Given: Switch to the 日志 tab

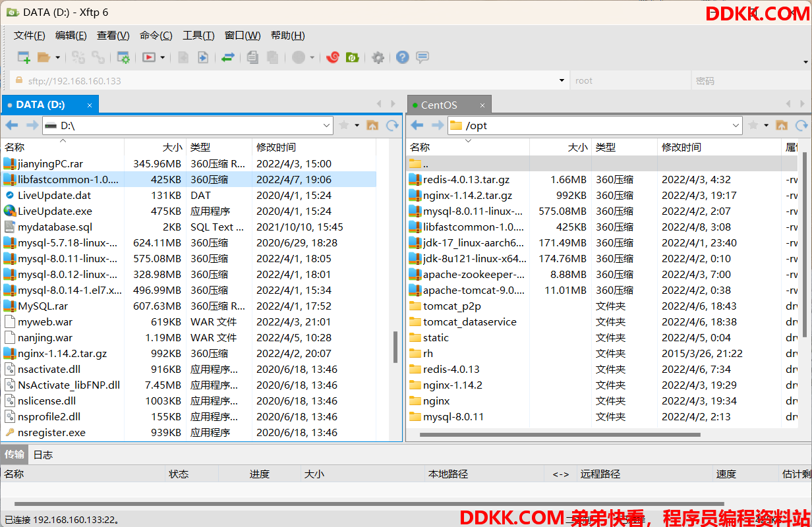Looking at the screenshot, I should click(x=43, y=455).
